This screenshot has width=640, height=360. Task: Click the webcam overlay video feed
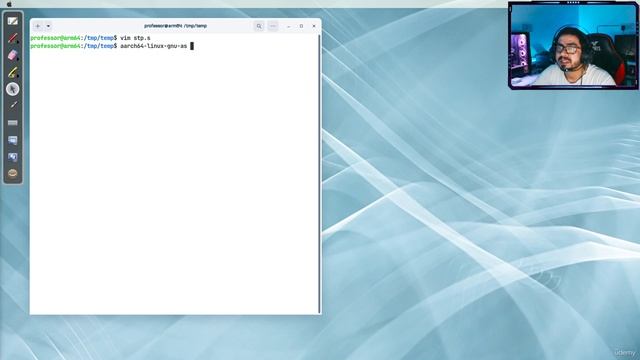click(x=573, y=45)
